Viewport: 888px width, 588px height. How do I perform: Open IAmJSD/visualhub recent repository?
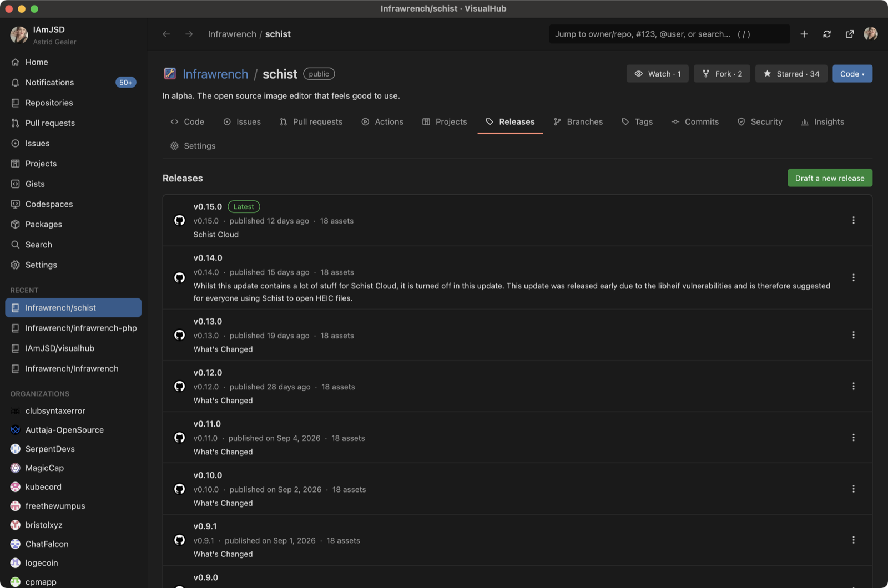pyautogui.click(x=73, y=348)
